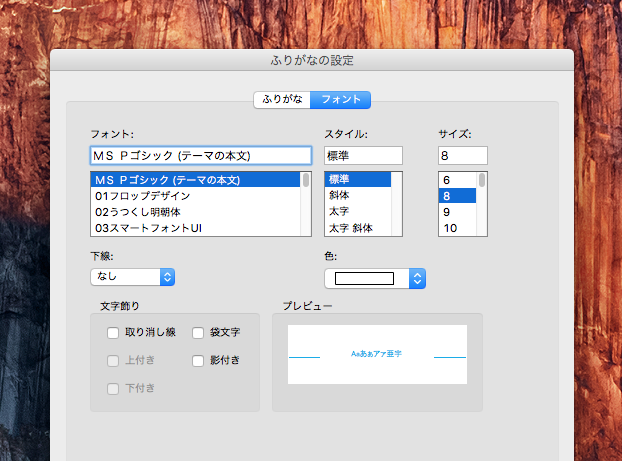This screenshot has height=461, width=622.
Task: Choose 標準 style in style list
Action: [358, 179]
